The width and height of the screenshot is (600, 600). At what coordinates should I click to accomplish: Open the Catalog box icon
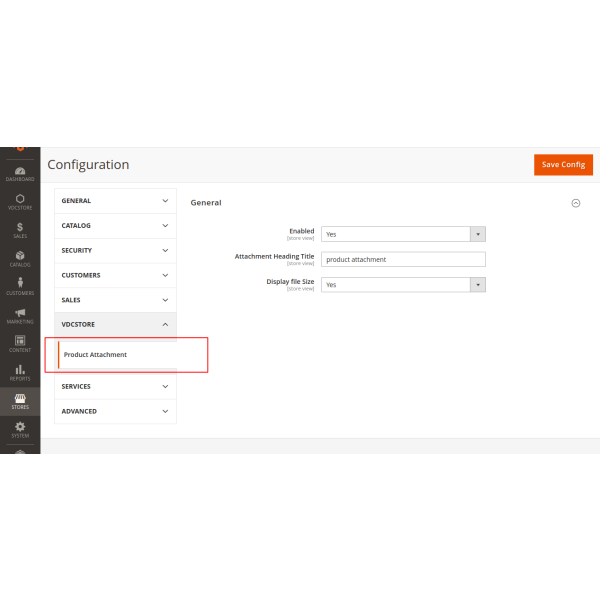point(20,257)
